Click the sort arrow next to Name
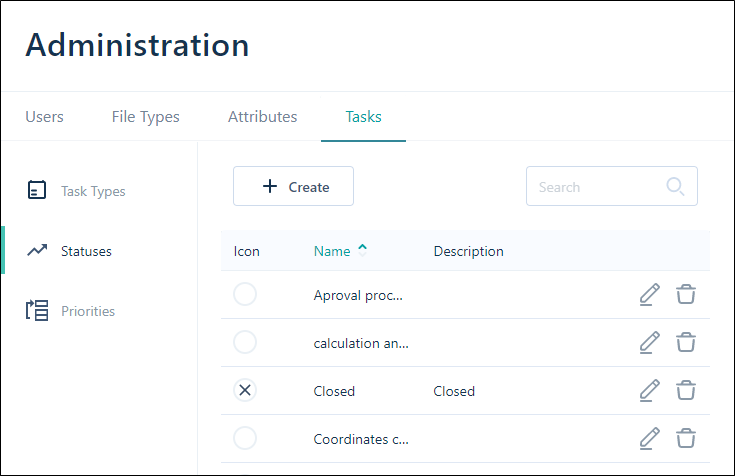Image resolution: width=735 pixels, height=476 pixels. click(x=362, y=250)
